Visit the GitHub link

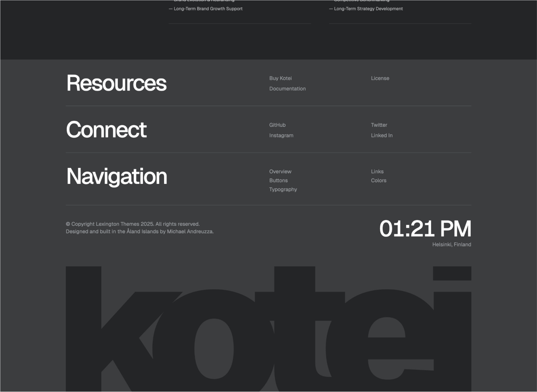point(277,125)
